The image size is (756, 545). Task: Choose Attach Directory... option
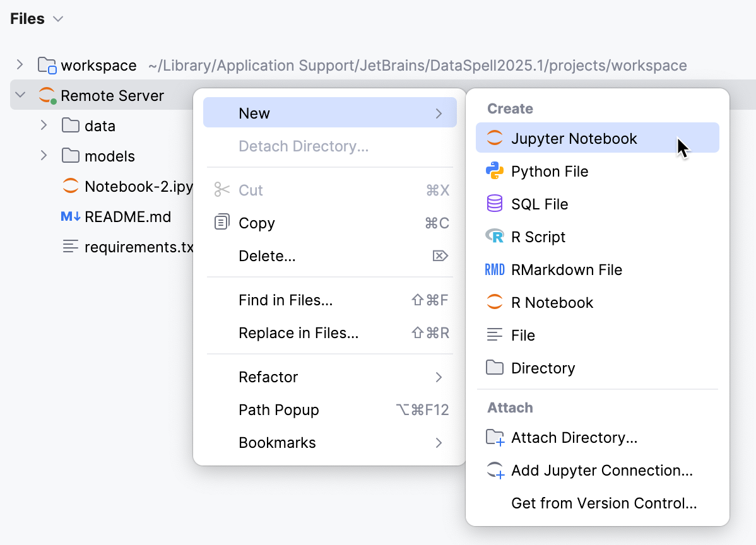pyautogui.click(x=598, y=438)
